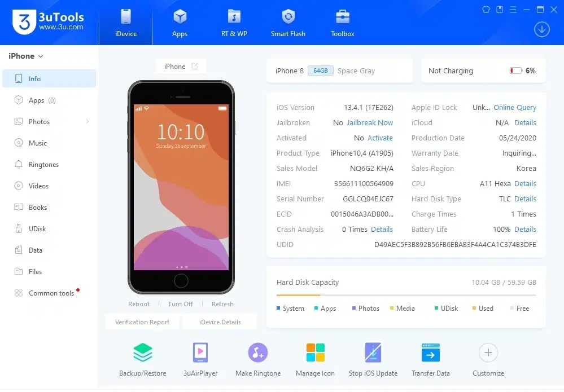Click the UDID value D49AEC5F3B892B56...
The image size is (564, 392).
(455, 245)
